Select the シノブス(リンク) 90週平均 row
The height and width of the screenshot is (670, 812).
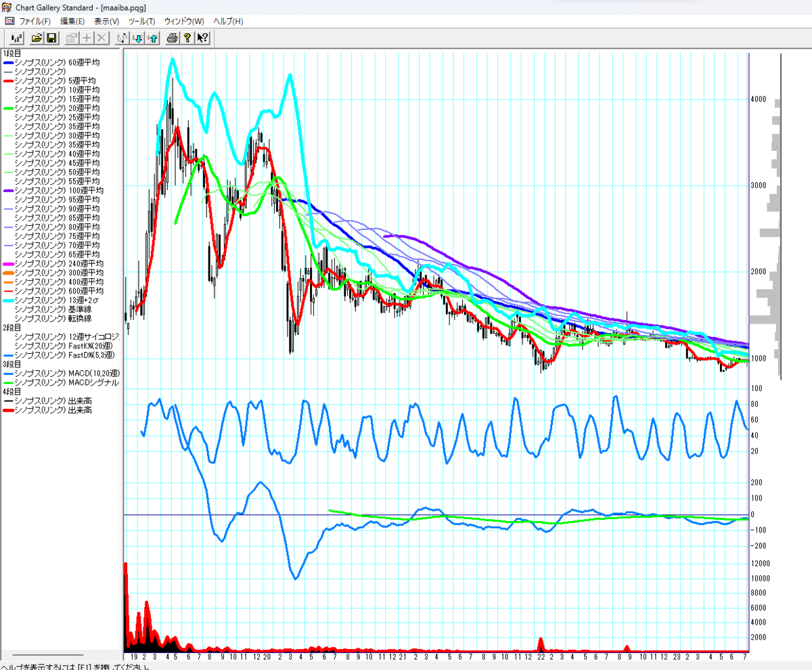[51, 208]
